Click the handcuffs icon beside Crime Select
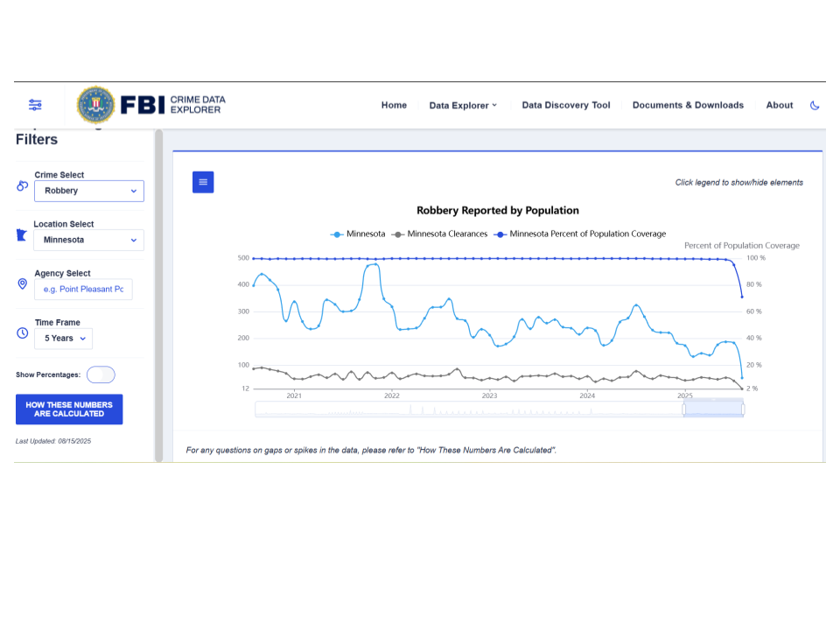840x630 pixels. tap(23, 185)
